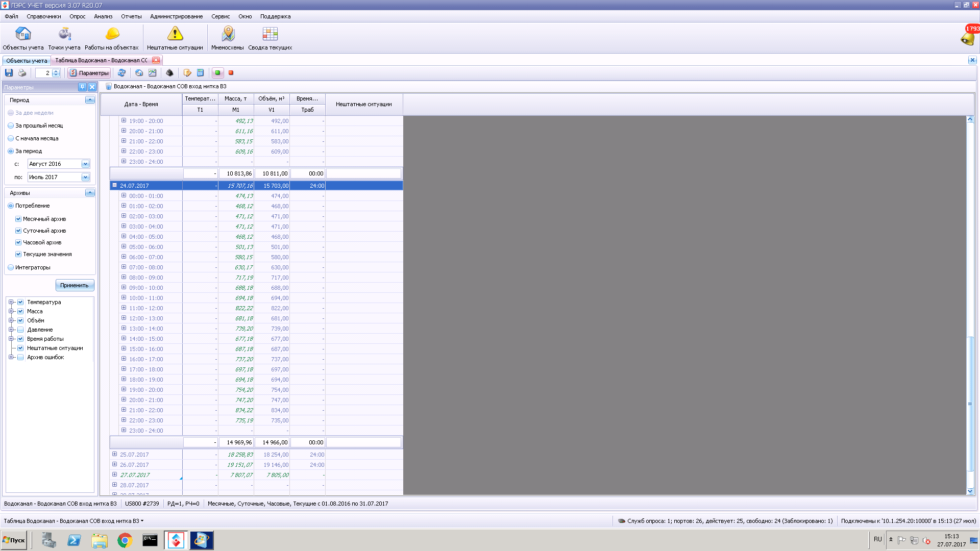Open the notifications bell with badge

click(x=968, y=36)
